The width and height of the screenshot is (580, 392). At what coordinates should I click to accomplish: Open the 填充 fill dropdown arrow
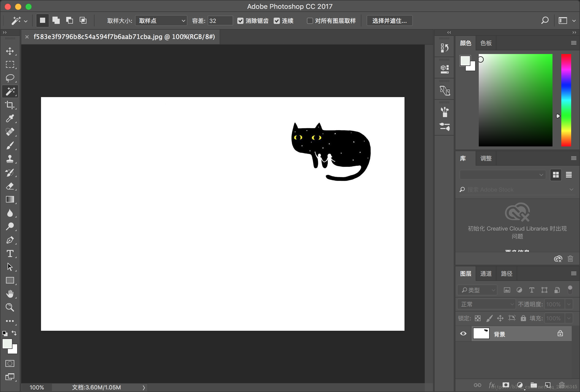click(x=569, y=318)
